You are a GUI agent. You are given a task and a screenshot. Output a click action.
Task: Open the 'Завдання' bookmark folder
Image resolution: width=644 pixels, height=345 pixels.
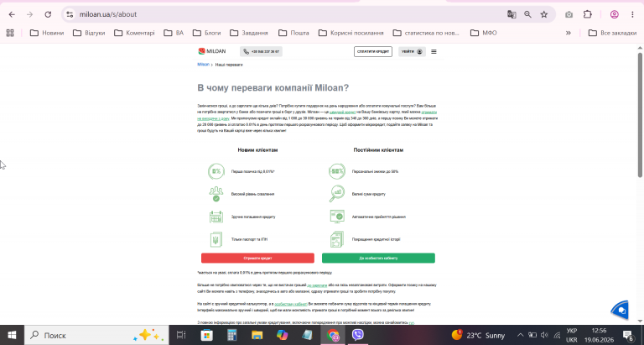pos(248,33)
